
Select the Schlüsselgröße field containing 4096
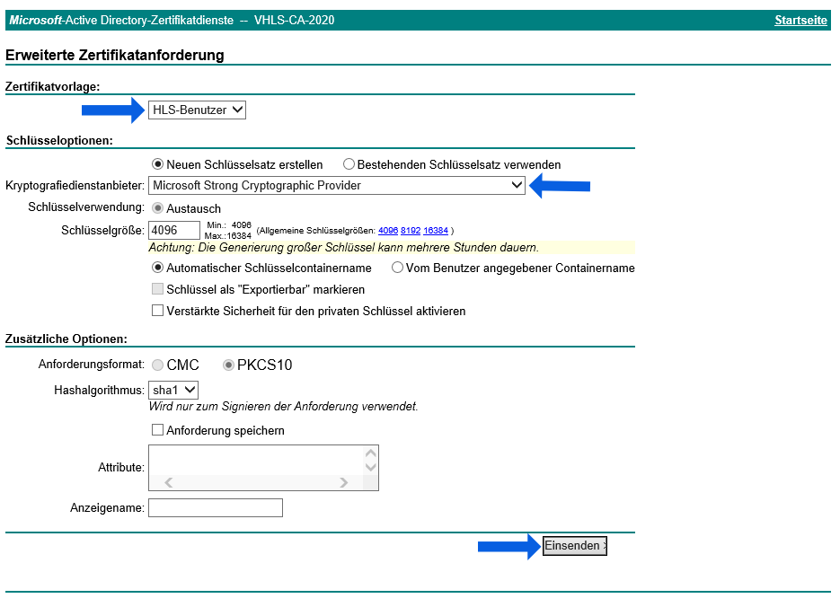pyautogui.click(x=173, y=230)
